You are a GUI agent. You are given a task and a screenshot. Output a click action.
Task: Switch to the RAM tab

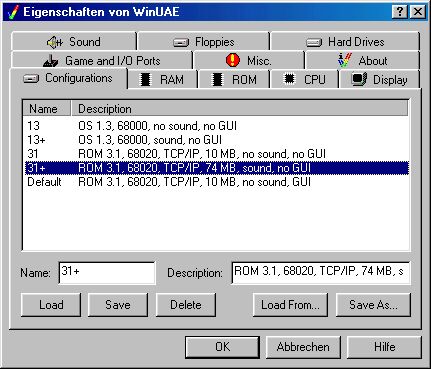click(163, 79)
